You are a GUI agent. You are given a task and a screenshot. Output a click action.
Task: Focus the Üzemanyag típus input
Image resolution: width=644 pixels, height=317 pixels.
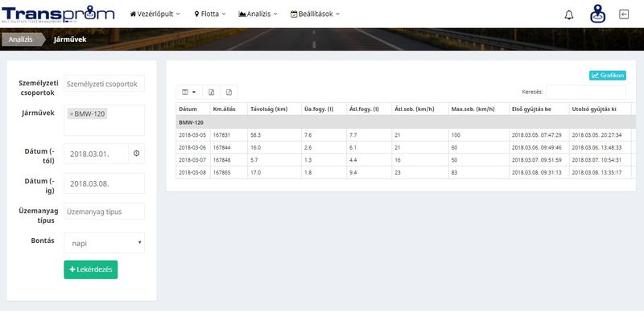click(105, 212)
